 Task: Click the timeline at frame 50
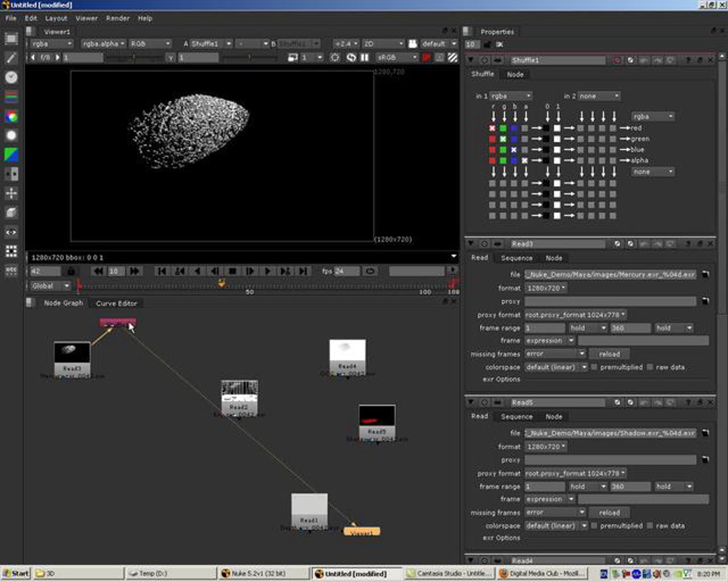250,286
